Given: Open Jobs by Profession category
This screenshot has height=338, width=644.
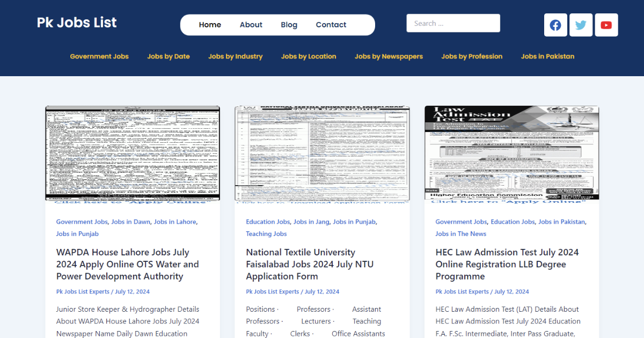Looking at the screenshot, I should [x=472, y=56].
